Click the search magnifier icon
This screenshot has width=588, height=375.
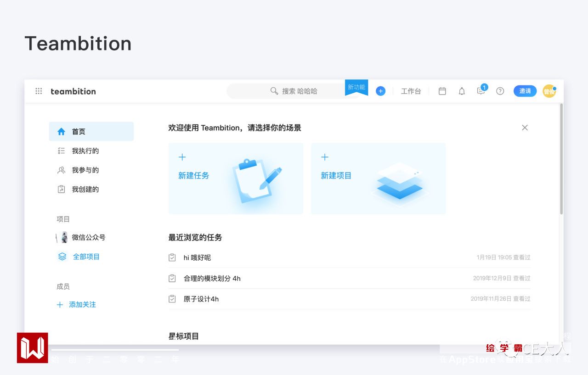[274, 91]
